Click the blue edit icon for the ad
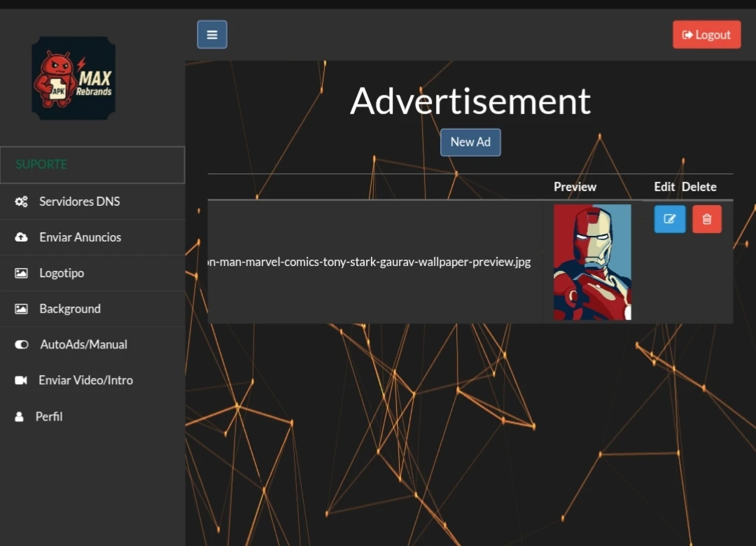Screen dimensions: 756x546 tap(669, 219)
